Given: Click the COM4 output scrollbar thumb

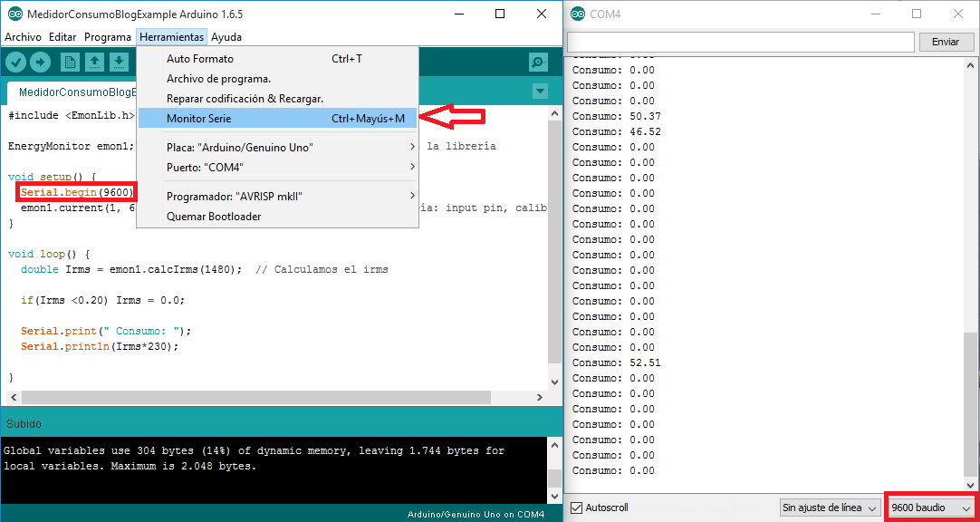Looking at the screenshot, I should [x=970, y=404].
